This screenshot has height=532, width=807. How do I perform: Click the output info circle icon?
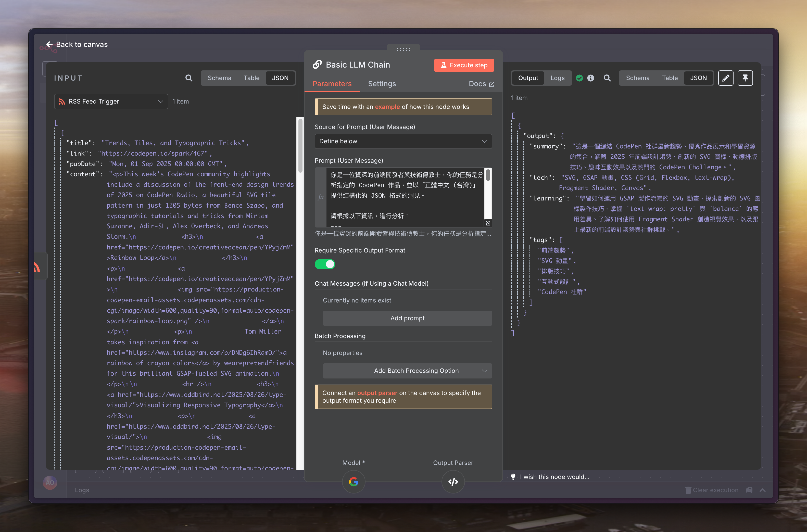point(590,78)
